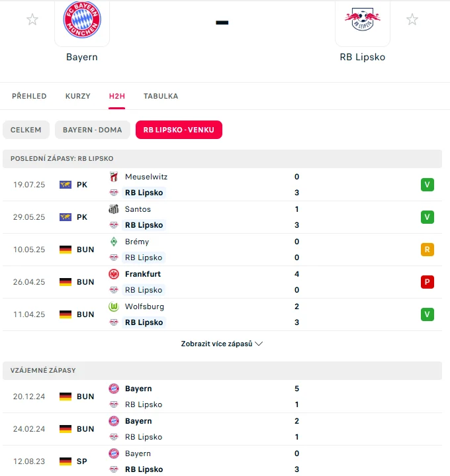Screen dimensions: 450x476
Task: Switch to the Kurzy tab
Action: point(77,96)
